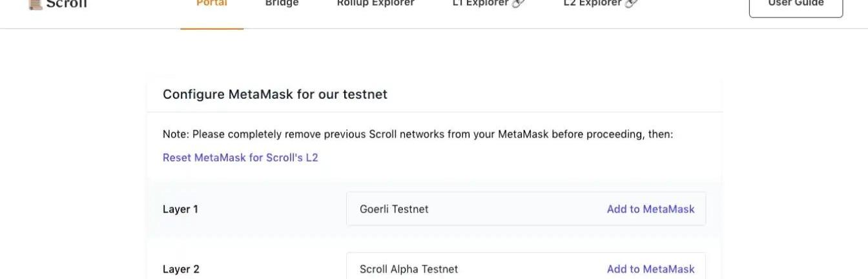This screenshot has width=868, height=279.
Task: Click the Scroll wordmark text
Action: tap(66, 4)
